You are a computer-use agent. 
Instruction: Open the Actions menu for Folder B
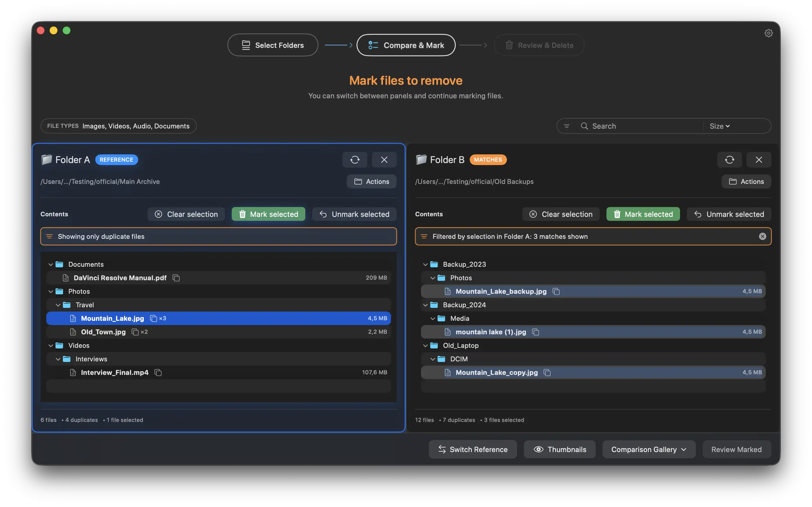tap(746, 181)
